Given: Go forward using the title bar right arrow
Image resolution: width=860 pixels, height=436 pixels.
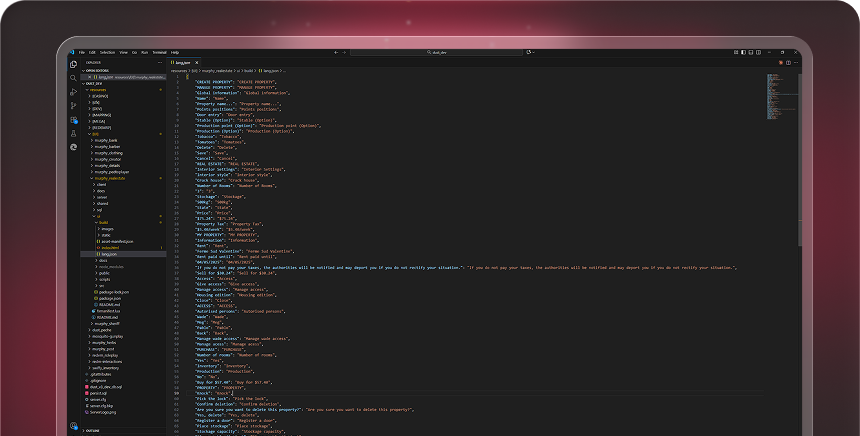Looking at the screenshot, I should point(344,52).
